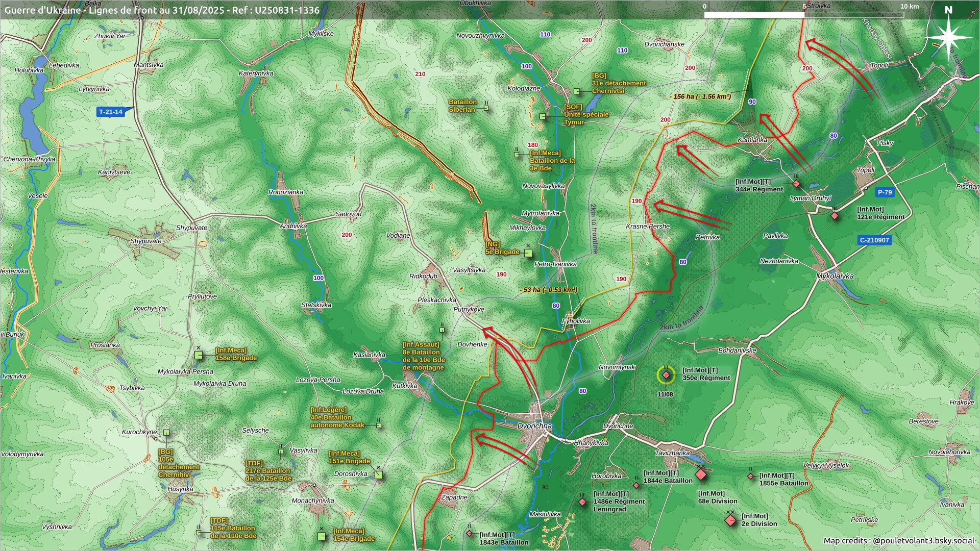Select the Mykolaivka town label
This screenshot has width=980, height=551.
click(x=835, y=276)
